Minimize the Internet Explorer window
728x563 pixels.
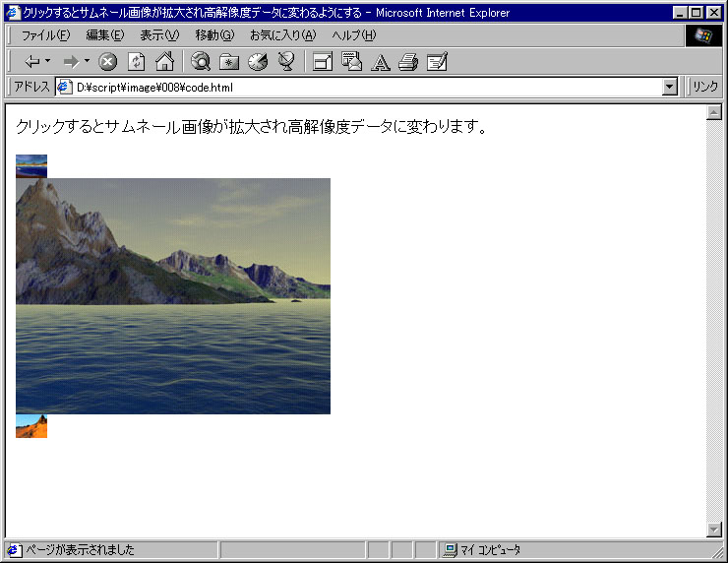(x=681, y=13)
